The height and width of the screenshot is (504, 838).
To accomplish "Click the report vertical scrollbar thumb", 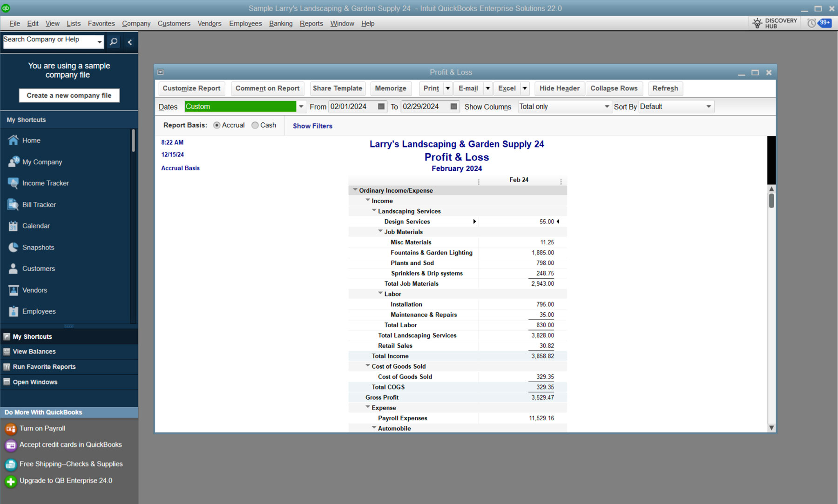I will (x=771, y=201).
